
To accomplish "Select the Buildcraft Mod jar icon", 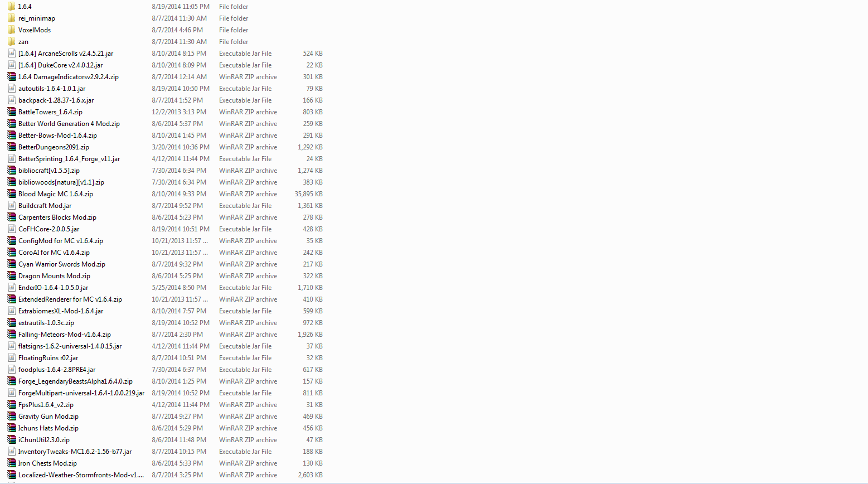I will 11,206.
